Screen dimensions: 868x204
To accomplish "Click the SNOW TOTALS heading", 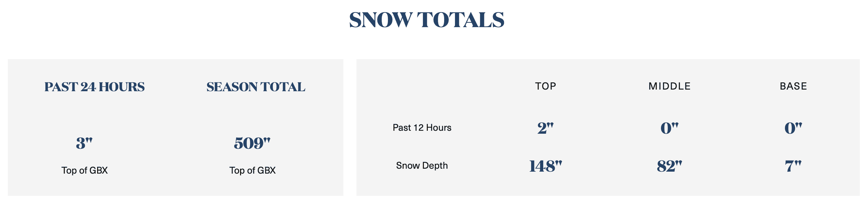I will click(426, 20).
